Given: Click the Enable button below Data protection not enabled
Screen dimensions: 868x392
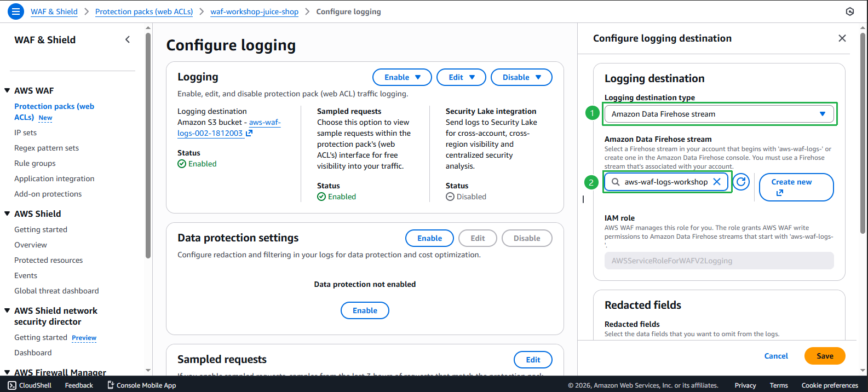Looking at the screenshot, I should (x=365, y=310).
